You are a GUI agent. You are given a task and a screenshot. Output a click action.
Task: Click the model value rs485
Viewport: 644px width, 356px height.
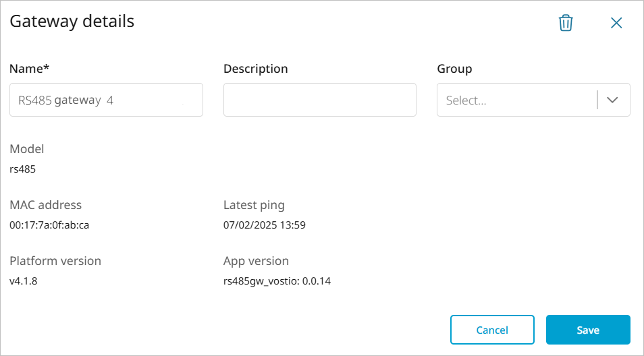23,169
